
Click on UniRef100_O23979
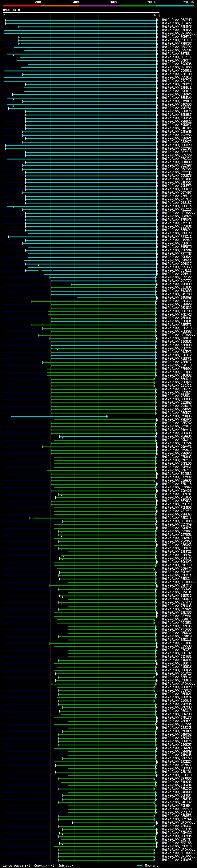pos(176,142)
